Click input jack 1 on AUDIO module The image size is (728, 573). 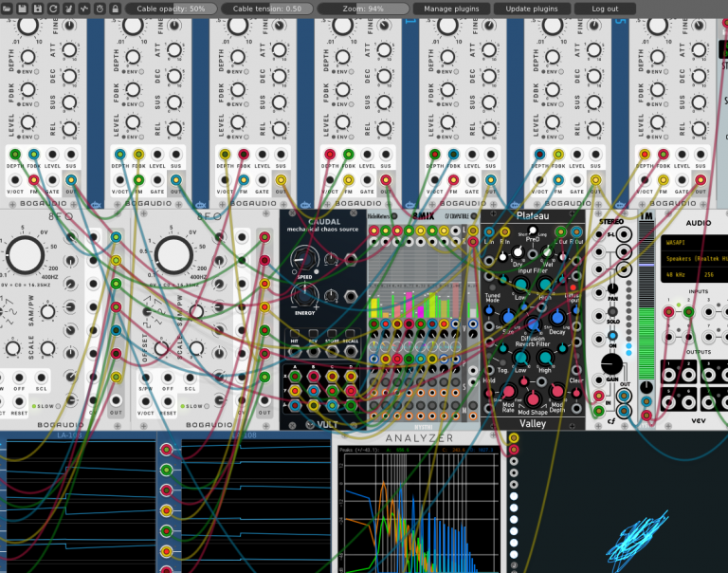(668, 312)
